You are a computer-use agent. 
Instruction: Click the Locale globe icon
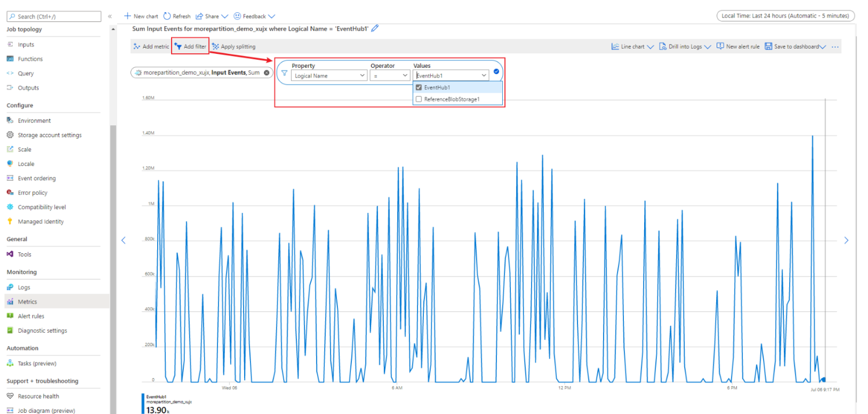[10, 164]
